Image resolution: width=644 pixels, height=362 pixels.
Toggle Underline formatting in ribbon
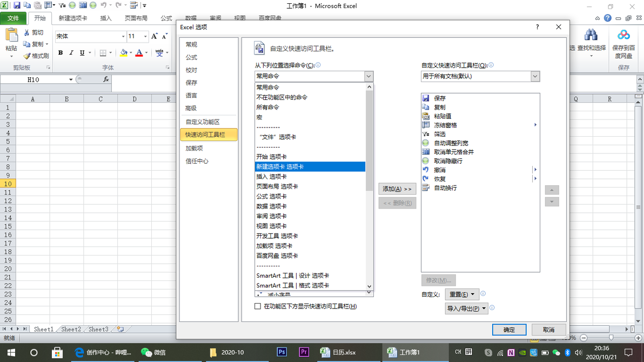pyautogui.click(x=82, y=52)
